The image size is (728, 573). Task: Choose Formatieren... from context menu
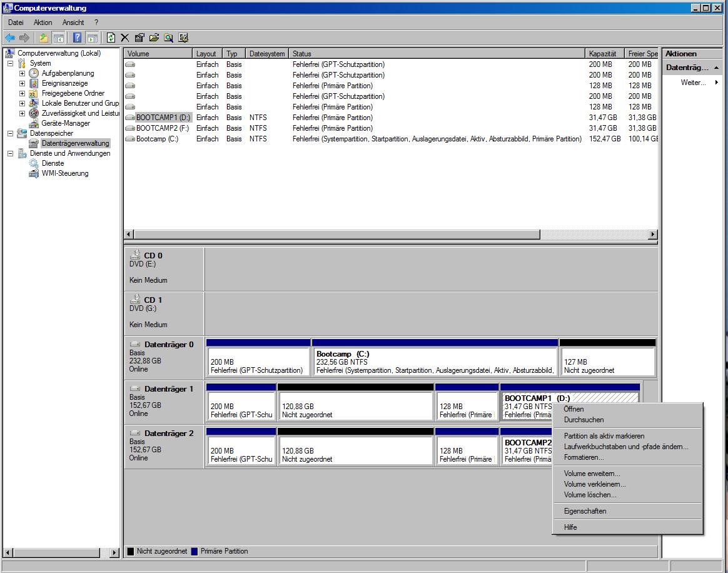tap(584, 457)
